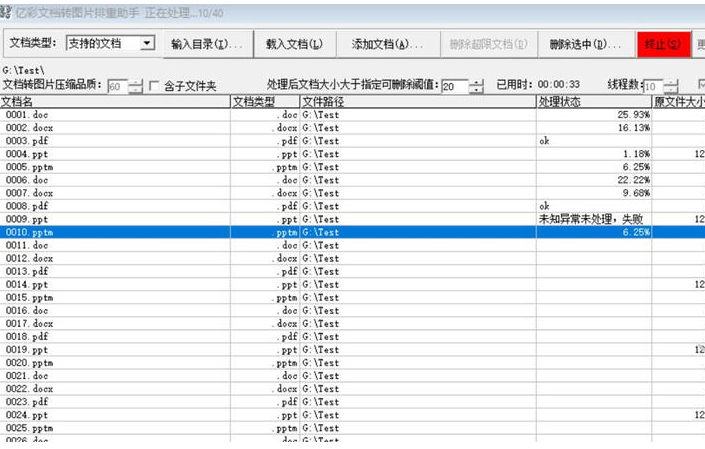Screen dimensions: 705x449
Task: Sort by 文档名 column header
Action: pos(115,102)
